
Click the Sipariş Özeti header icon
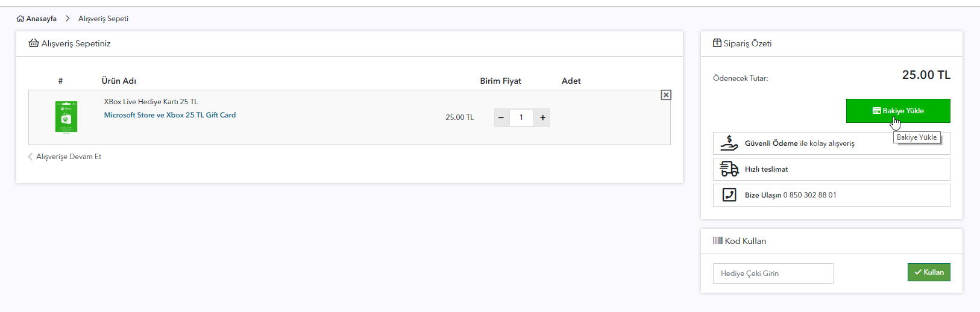click(x=717, y=43)
